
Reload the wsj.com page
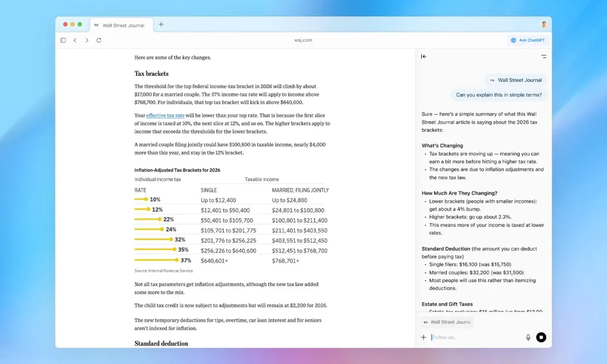point(99,40)
